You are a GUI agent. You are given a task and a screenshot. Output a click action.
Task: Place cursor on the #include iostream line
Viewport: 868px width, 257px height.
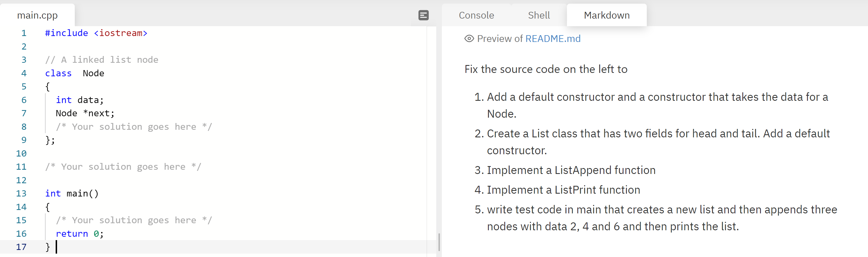click(96, 33)
